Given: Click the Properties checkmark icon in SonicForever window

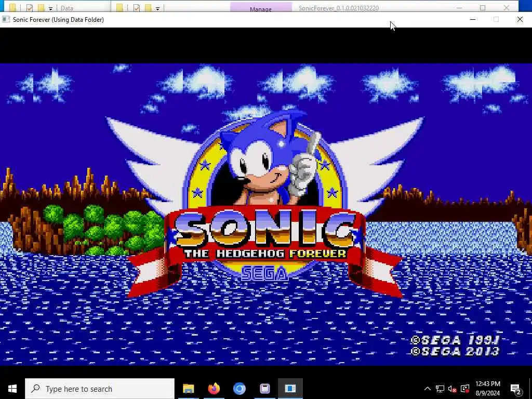Looking at the screenshot, I should coord(137,8).
